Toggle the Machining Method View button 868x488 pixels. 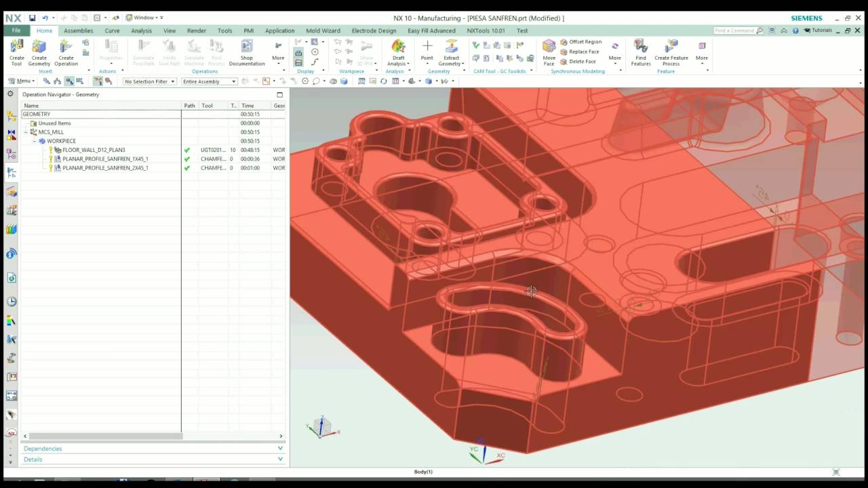pos(80,81)
